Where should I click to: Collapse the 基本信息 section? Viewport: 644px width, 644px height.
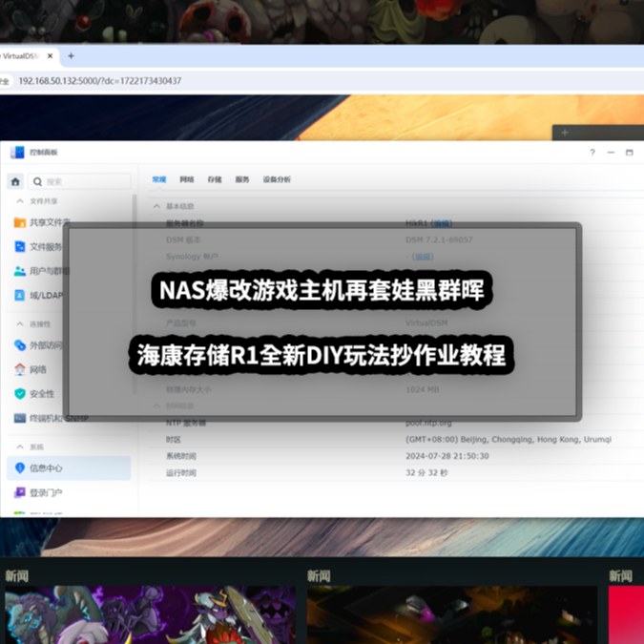pyautogui.click(x=156, y=206)
